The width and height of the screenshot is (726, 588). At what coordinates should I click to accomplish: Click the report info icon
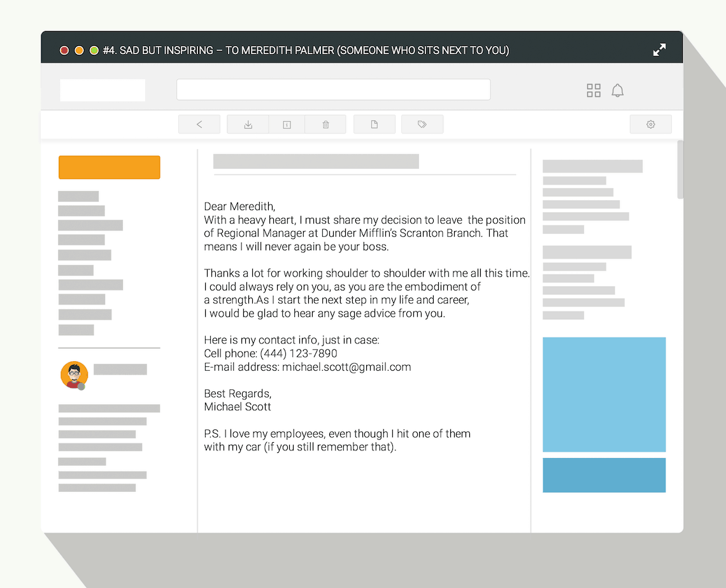point(287,125)
